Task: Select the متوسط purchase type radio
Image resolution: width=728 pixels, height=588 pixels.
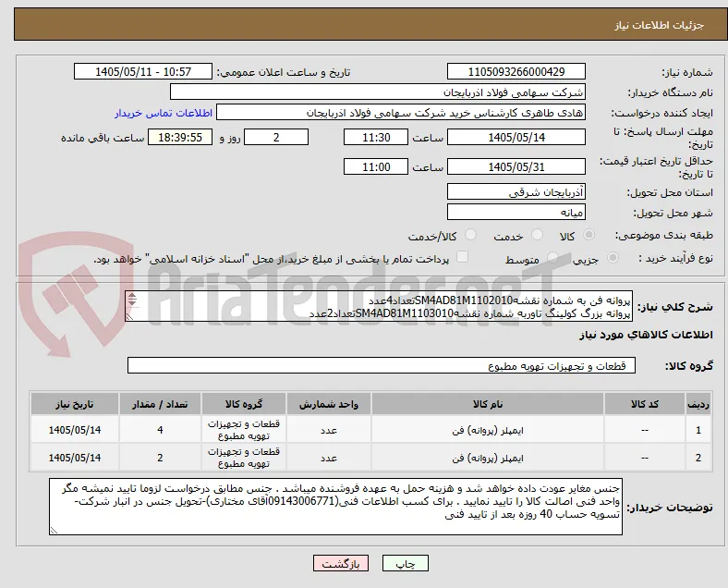Action: tap(552, 257)
